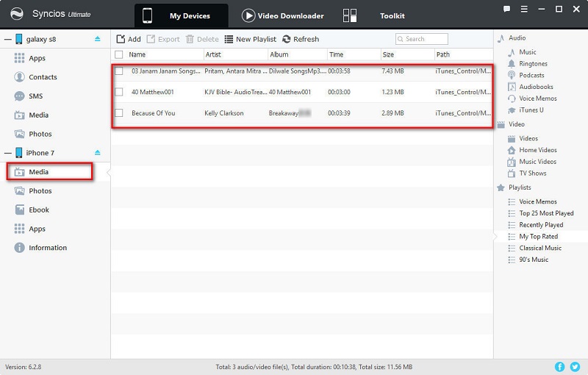The height and width of the screenshot is (375, 588).
Task: Switch to the Video Downloader tab
Action: (x=283, y=15)
